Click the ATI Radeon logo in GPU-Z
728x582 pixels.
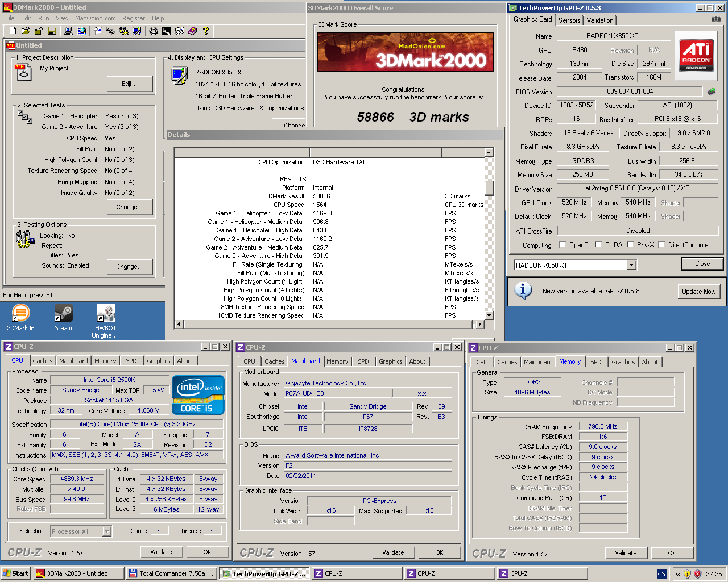click(x=696, y=55)
